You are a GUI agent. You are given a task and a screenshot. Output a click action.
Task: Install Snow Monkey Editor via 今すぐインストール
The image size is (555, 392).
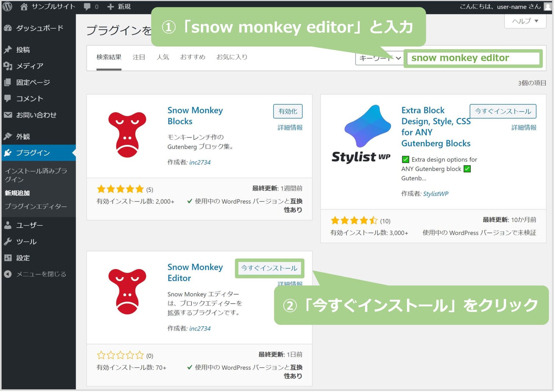[269, 268]
